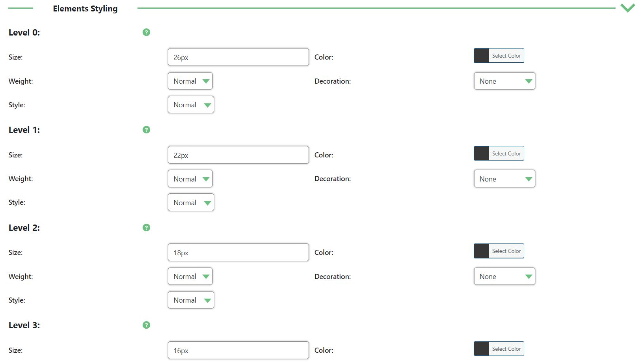Click the dark color swatch for Level 3

481,349
